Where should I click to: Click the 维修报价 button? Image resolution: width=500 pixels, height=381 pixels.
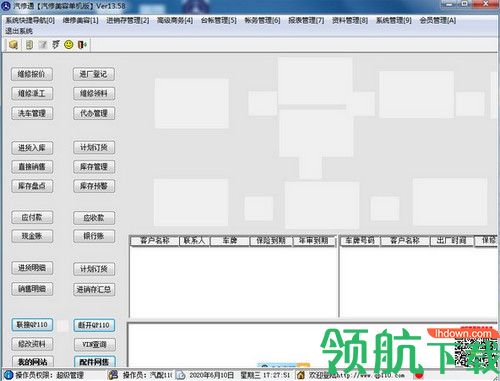32,74
